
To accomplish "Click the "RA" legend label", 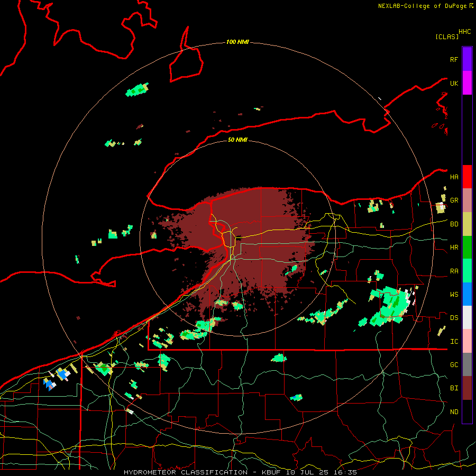I will 454,271.
